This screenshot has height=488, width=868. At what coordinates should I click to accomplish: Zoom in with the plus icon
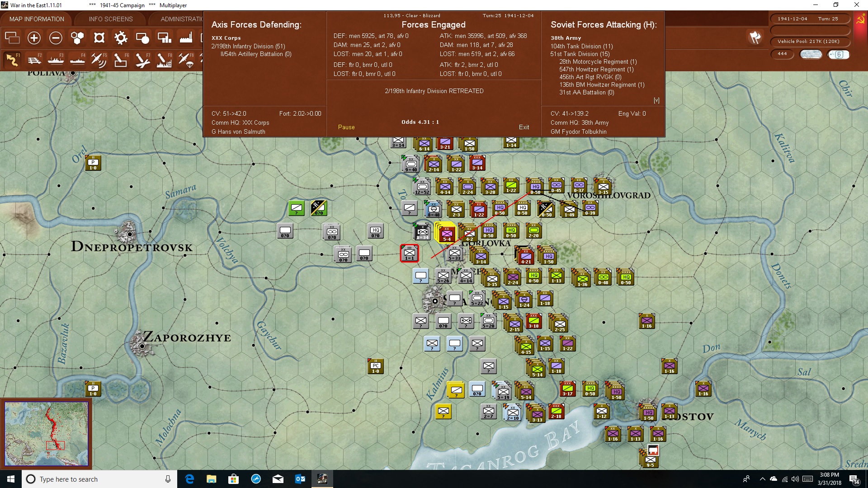34,38
